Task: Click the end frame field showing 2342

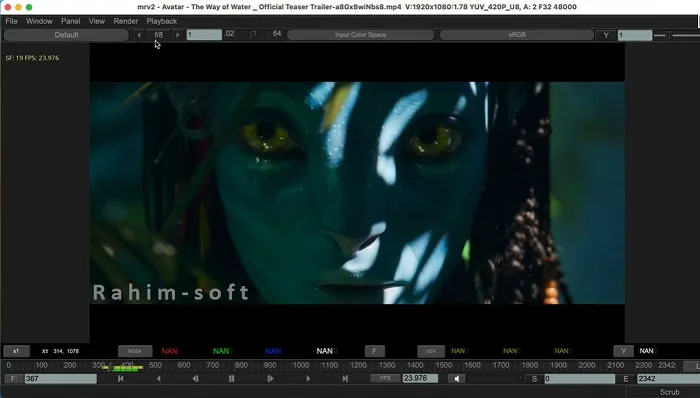Action: point(668,379)
